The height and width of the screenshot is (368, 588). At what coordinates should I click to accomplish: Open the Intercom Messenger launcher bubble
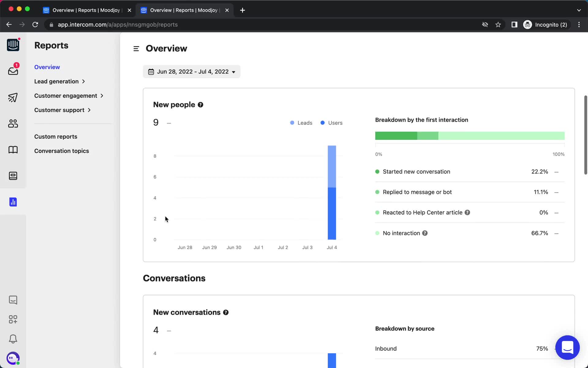[567, 347]
